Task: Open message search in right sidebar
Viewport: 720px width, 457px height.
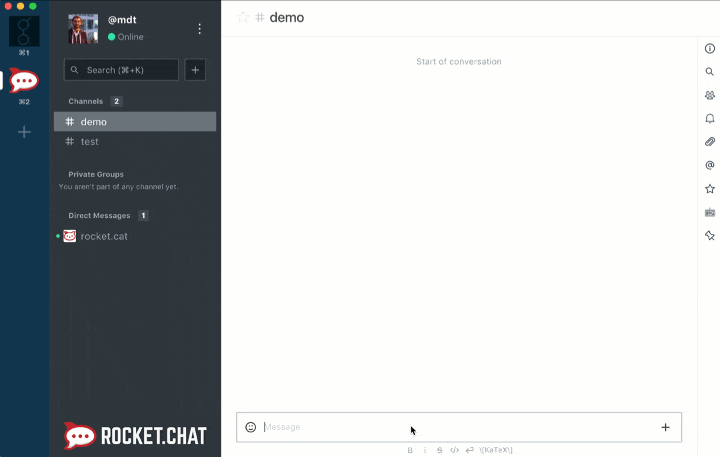Action: [709, 72]
